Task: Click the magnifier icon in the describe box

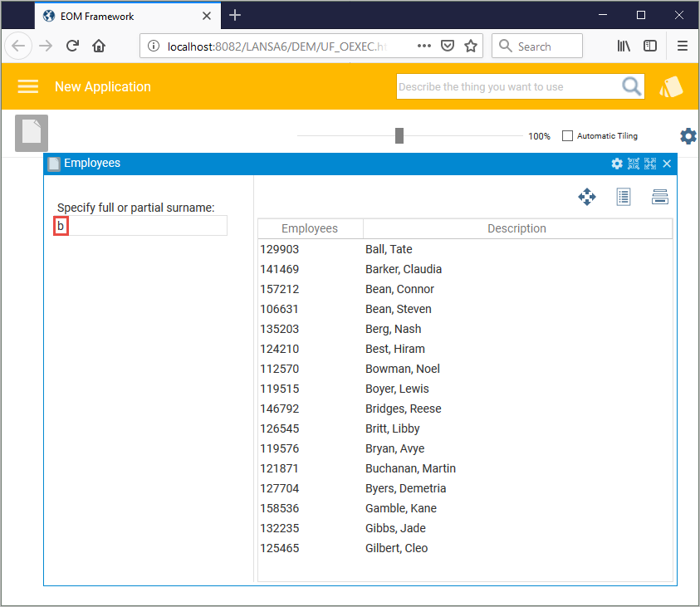Action: [632, 86]
